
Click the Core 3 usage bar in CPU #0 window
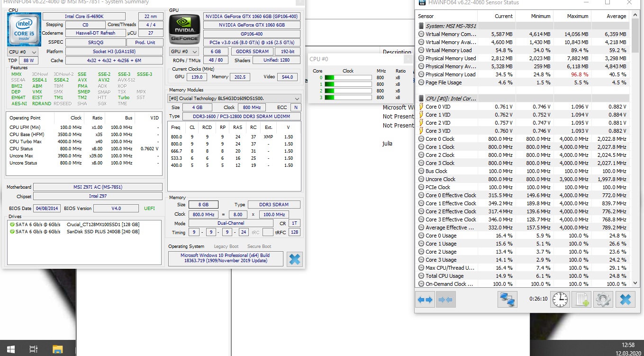coord(348,98)
